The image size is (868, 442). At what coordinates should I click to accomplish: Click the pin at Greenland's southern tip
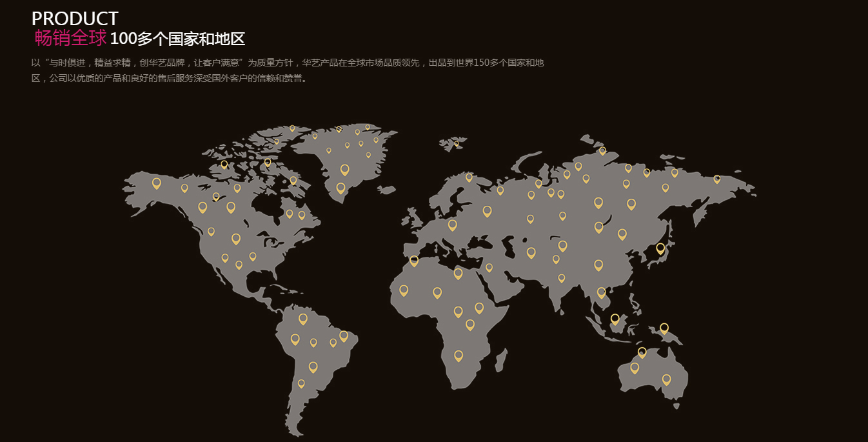click(340, 188)
